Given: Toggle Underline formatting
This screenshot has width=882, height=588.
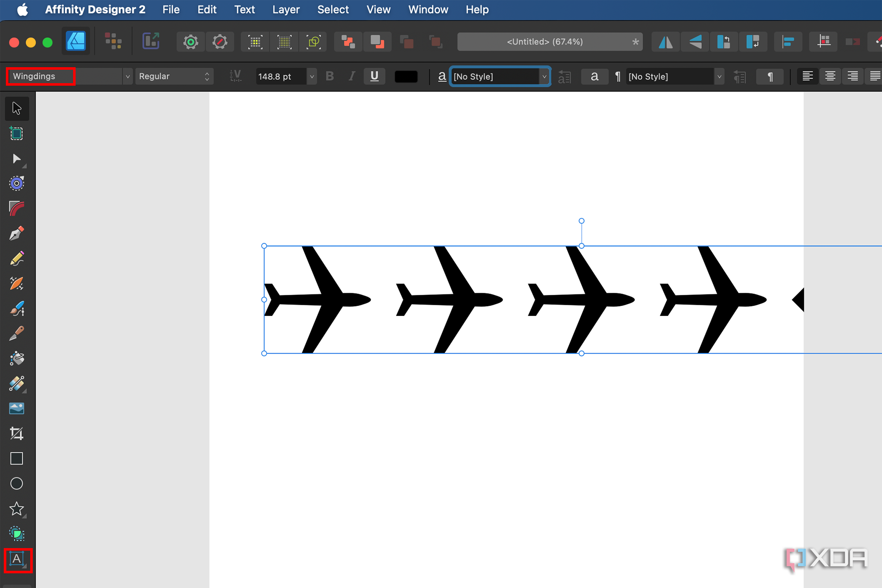Looking at the screenshot, I should (x=374, y=76).
